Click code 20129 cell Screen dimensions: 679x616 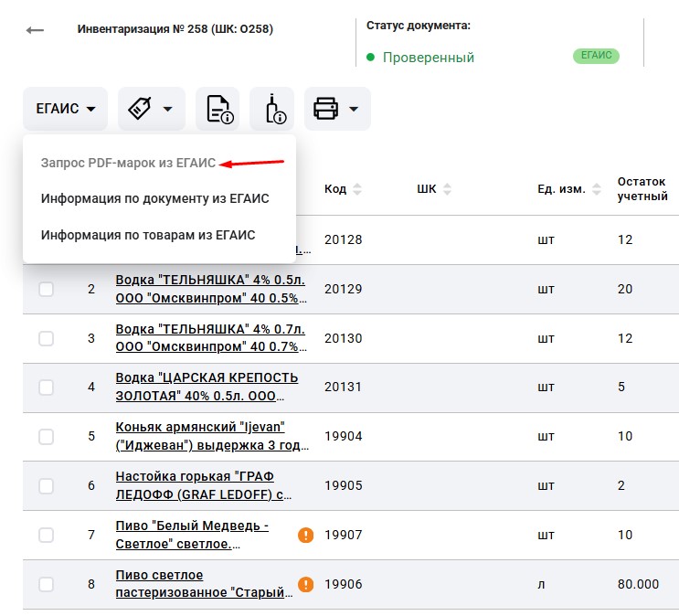[x=343, y=289]
